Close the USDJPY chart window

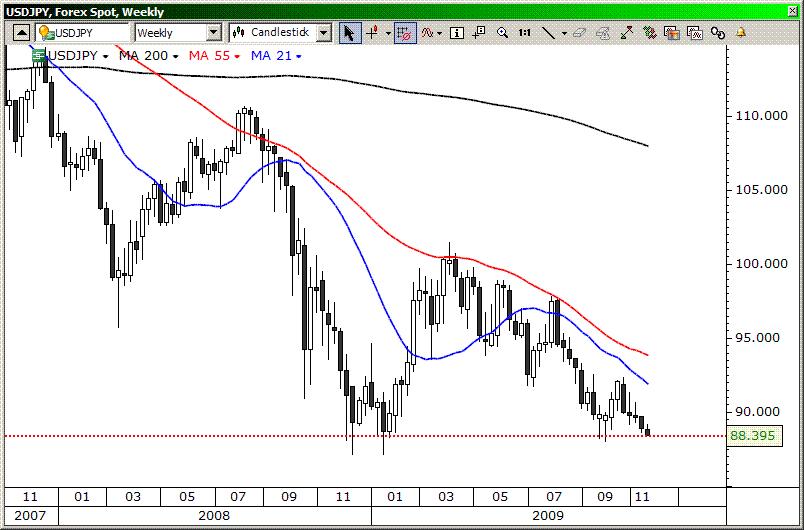click(x=793, y=11)
